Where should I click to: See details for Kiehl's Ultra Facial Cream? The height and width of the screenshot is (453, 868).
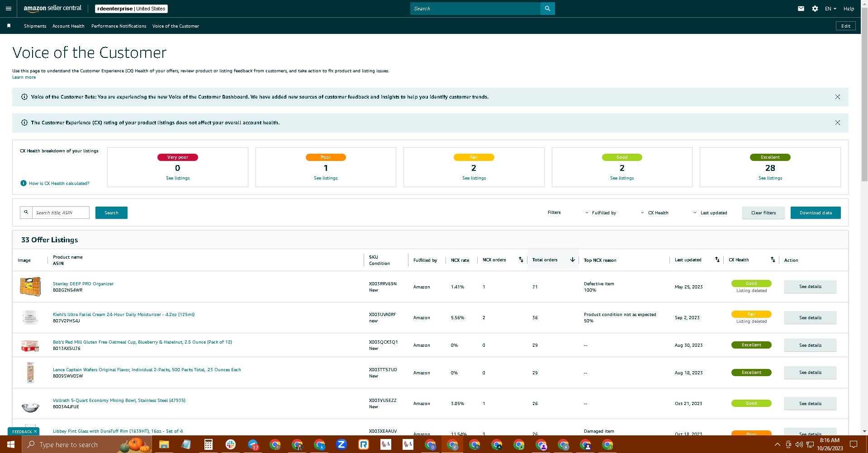810,317
